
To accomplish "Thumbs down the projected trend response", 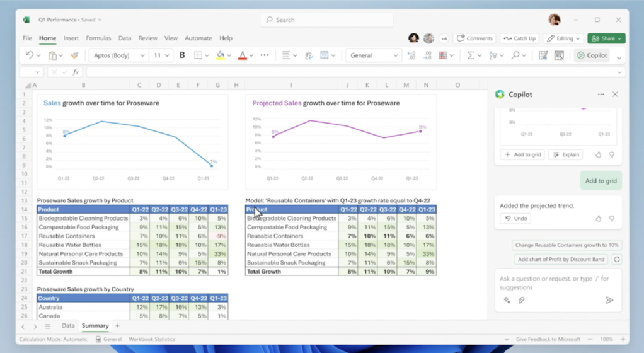I will coord(612,219).
